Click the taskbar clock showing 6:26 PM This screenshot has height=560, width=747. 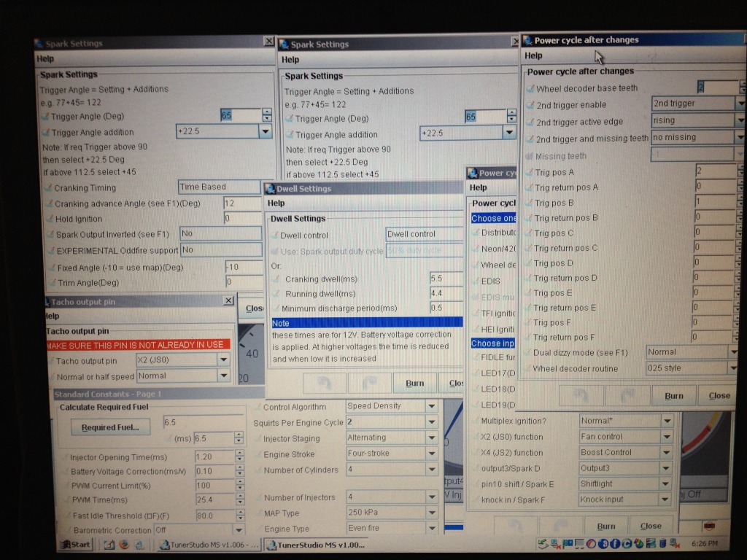(x=705, y=542)
